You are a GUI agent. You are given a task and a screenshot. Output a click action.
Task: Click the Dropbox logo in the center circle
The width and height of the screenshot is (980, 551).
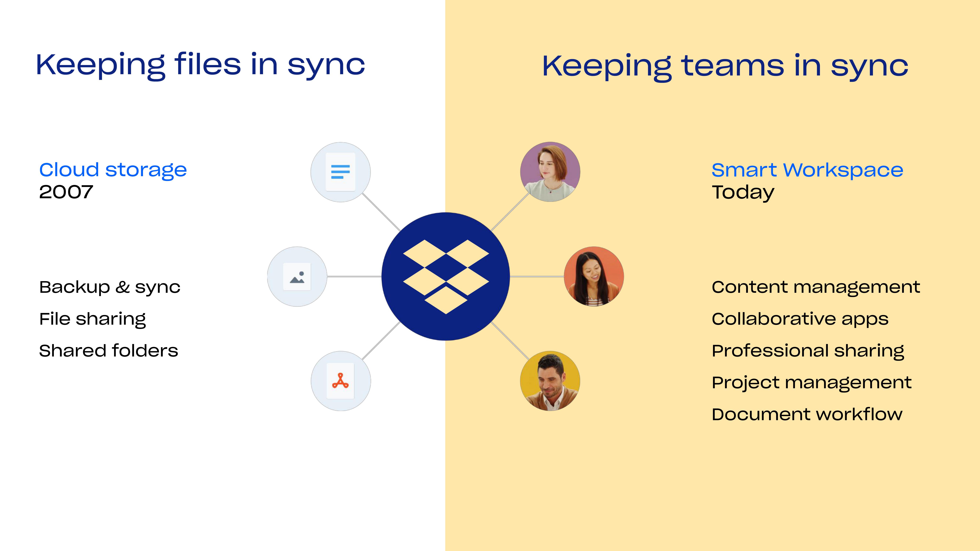(446, 276)
